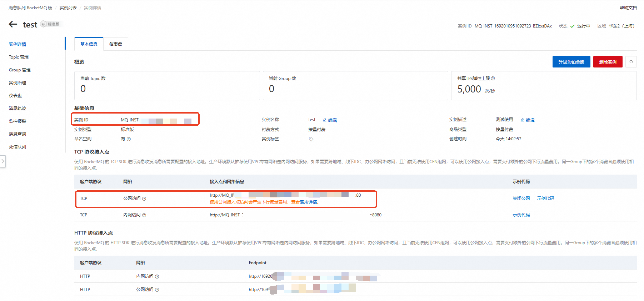Click the 实例类型 value 标准版
This screenshot has height=301, width=644.
(x=127, y=130)
